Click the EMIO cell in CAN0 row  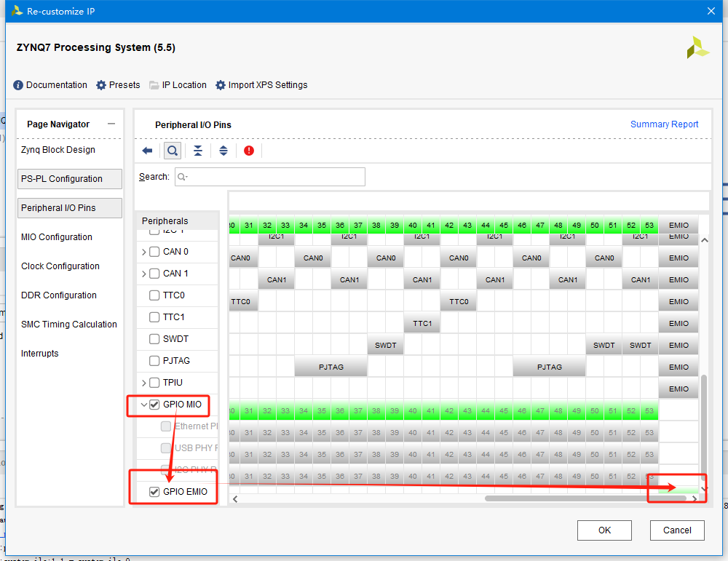click(x=678, y=258)
